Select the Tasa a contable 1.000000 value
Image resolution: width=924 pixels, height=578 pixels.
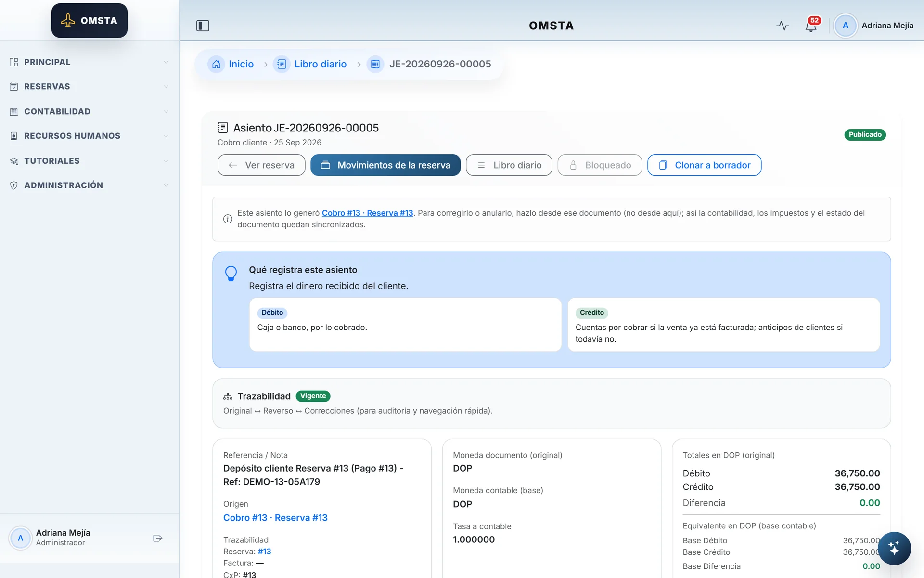pyautogui.click(x=474, y=539)
